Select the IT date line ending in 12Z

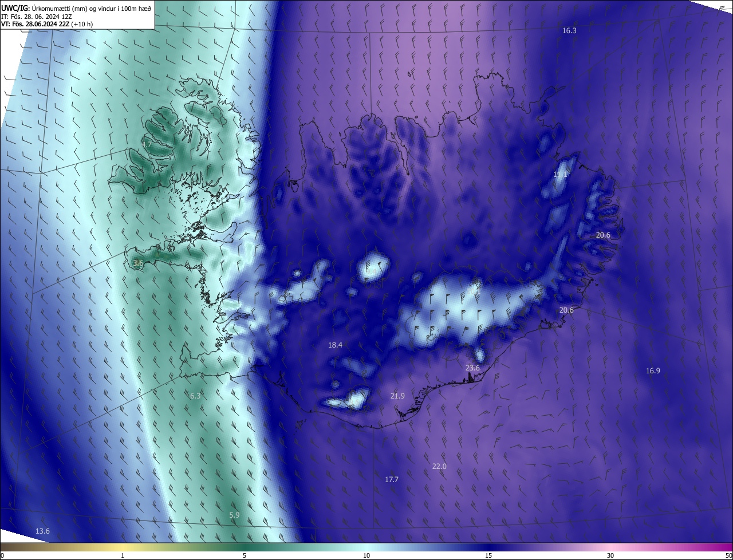click(36, 17)
